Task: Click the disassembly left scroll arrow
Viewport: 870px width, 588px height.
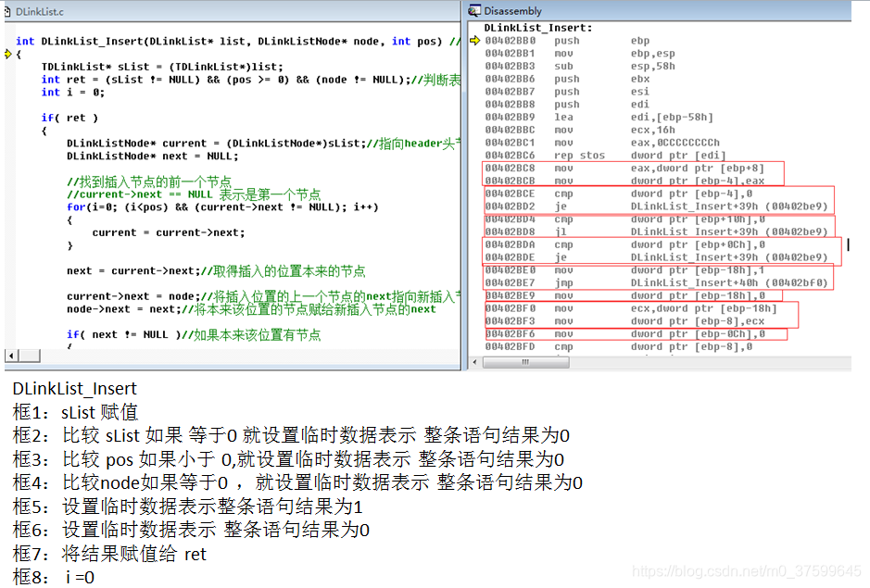Action: (474, 362)
